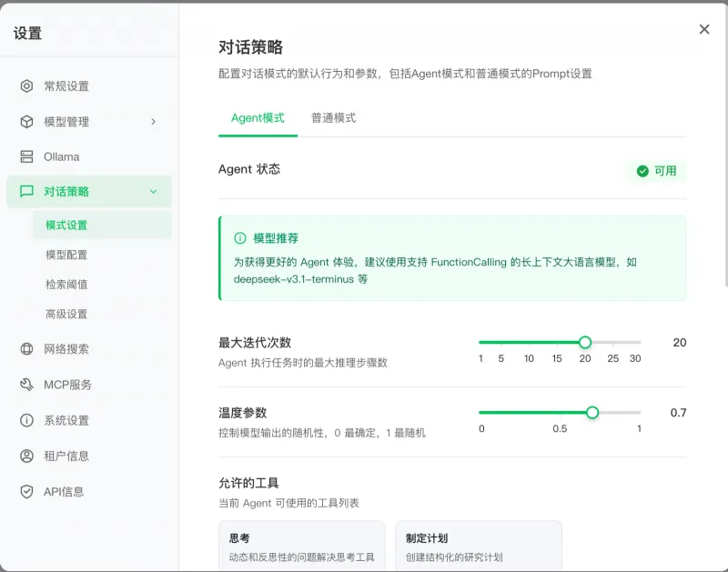
Task: Select the 租户信息 user icon
Action: (x=27, y=456)
